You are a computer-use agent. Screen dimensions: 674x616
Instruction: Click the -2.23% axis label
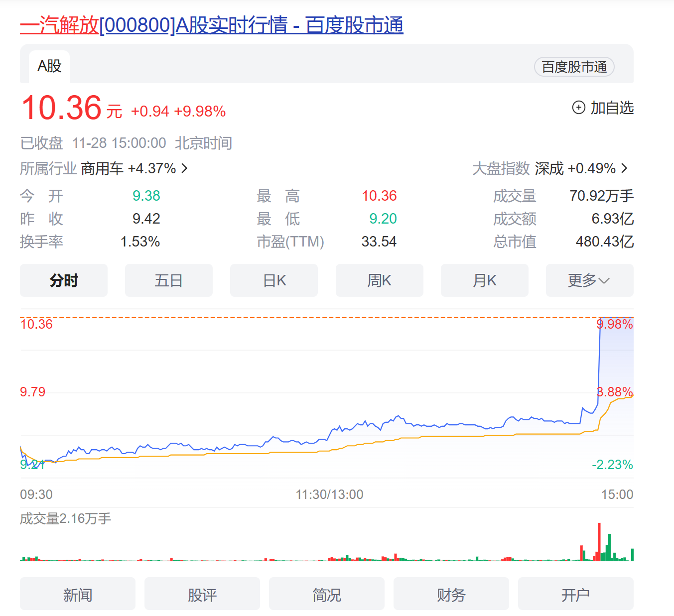(612, 465)
